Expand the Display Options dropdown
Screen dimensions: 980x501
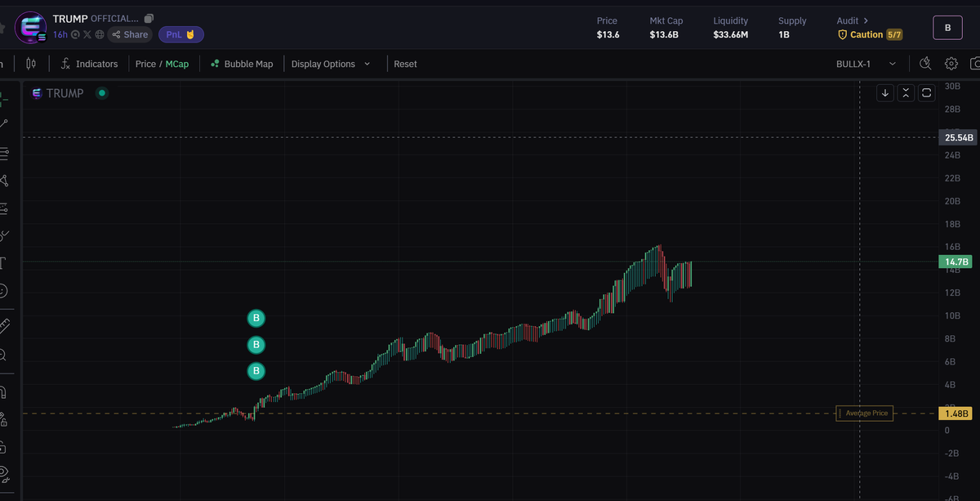330,64
